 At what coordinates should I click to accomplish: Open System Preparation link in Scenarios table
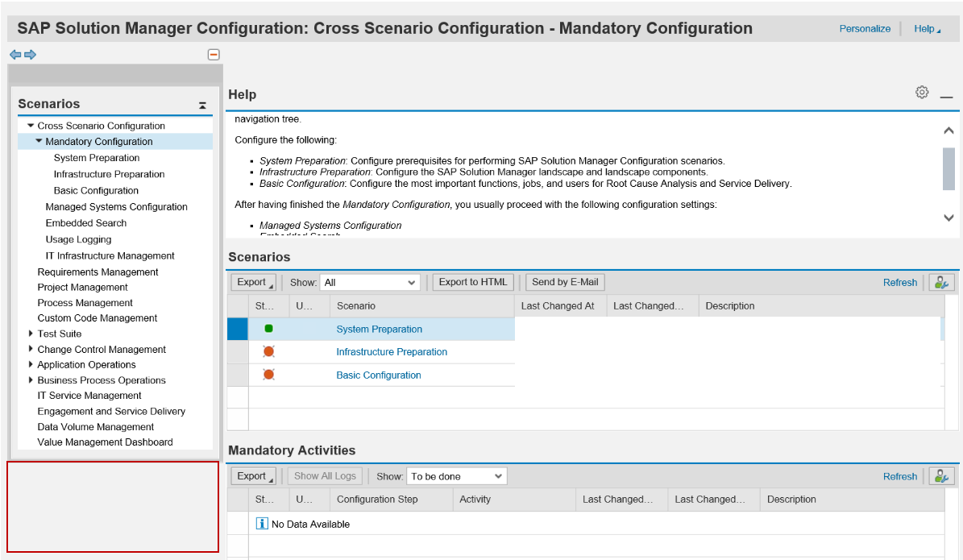[x=379, y=329]
